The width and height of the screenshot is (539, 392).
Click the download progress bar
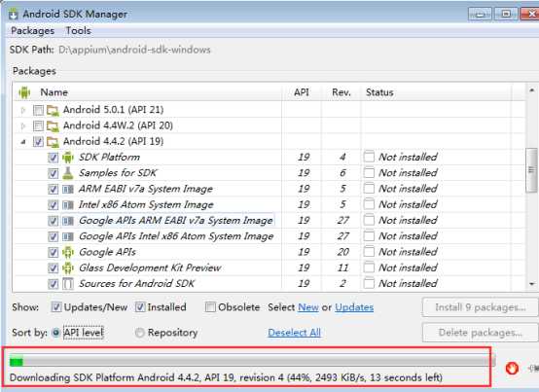[x=252, y=362]
